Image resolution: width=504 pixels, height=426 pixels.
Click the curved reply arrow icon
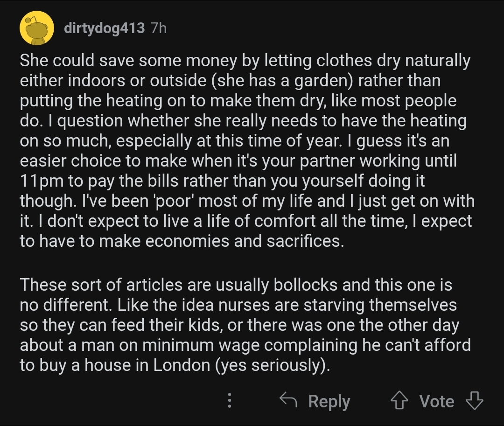(288, 400)
